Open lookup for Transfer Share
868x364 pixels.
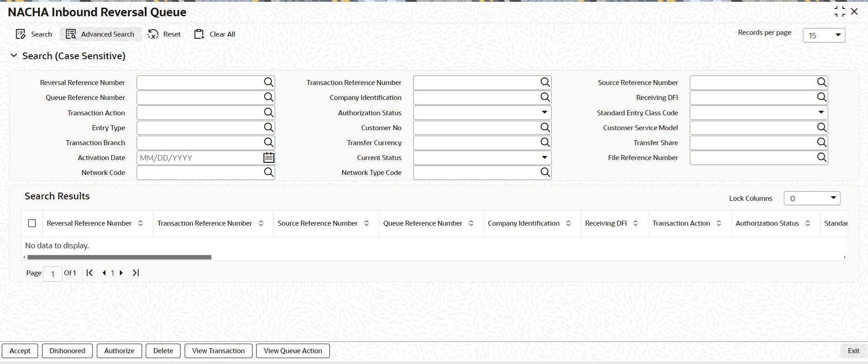[x=822, y=142]
